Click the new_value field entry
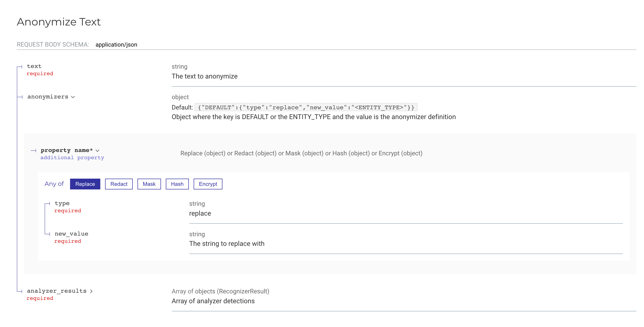 pyautogui.click(x=71, y=233)
